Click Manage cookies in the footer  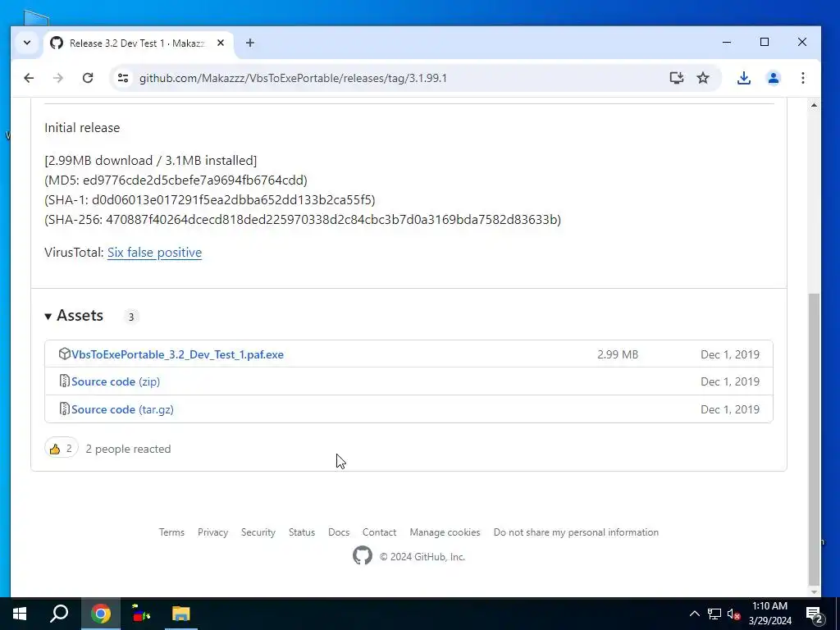coord(445,532)
